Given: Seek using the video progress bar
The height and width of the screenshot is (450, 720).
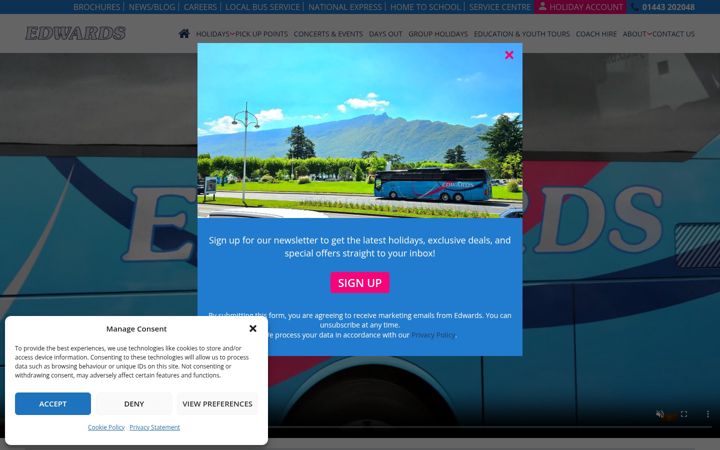Looking at the screenshot, I should (489, 427).
